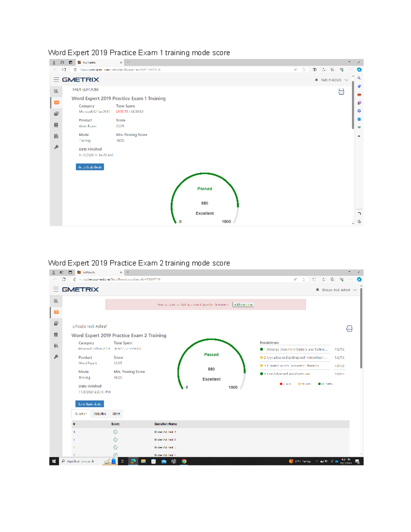411x532 pixels.
Task: Click the Exam 1 page vertical scrollbar
Action: tap(353, 110)
